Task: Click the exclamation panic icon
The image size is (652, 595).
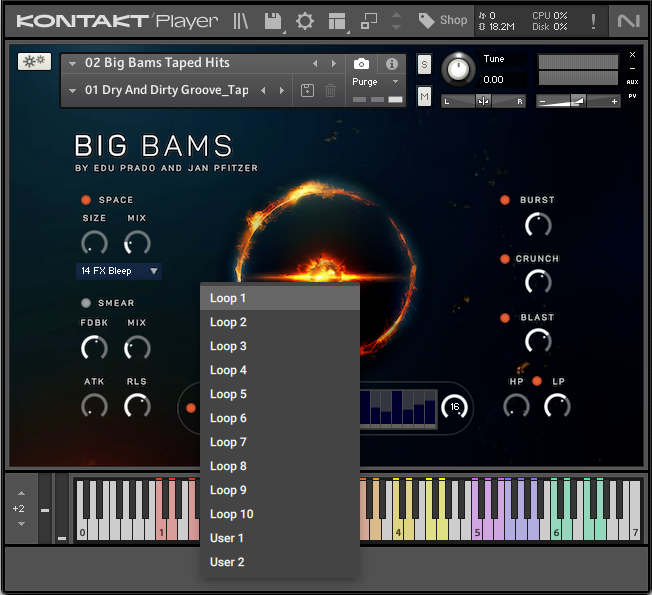Action: [594, 20]
